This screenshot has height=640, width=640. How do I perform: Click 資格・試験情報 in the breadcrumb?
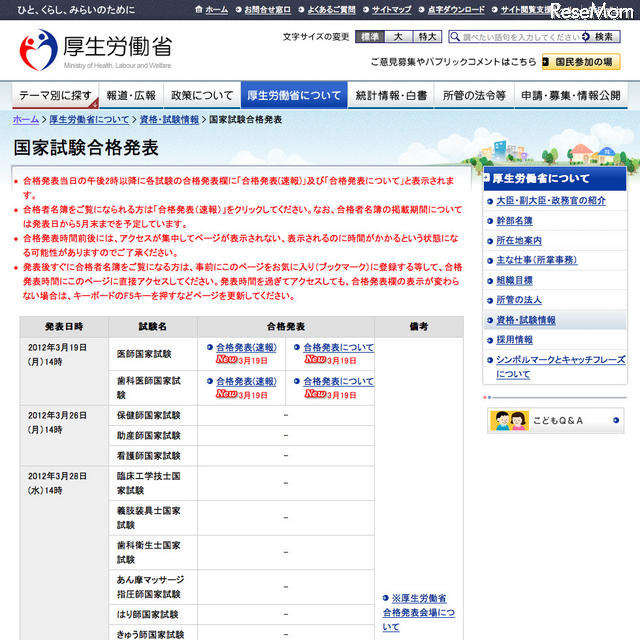(169, 120)
